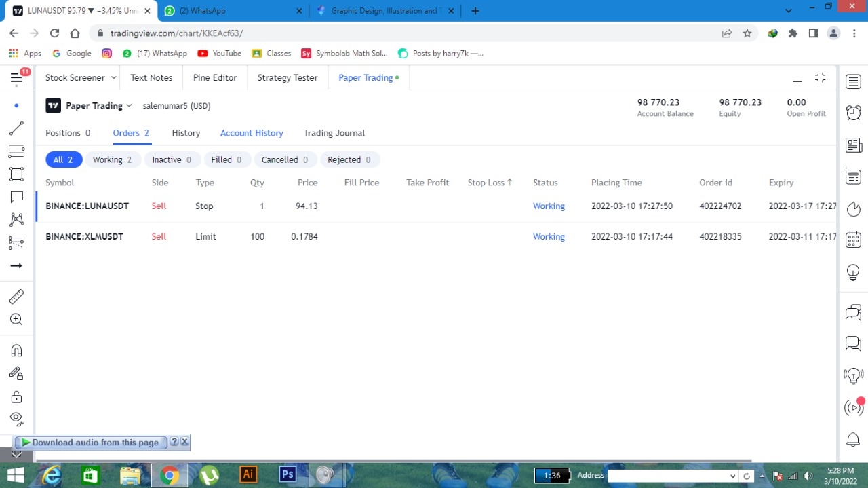Click Working status of LUNAUSDT order
Image resolution: width=868 pixels, height=488 pixels.
click(549, 206)
